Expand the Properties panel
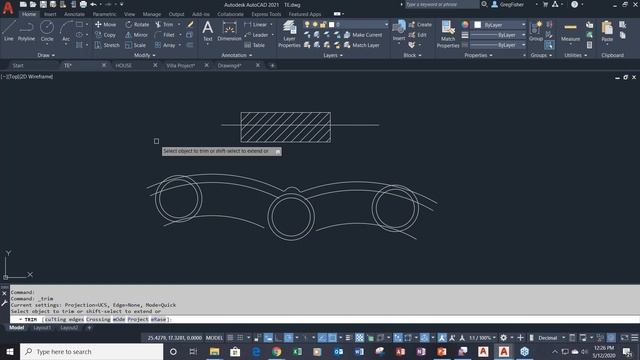640x360 pixels. pyautogui.click(x=478, y=55)
